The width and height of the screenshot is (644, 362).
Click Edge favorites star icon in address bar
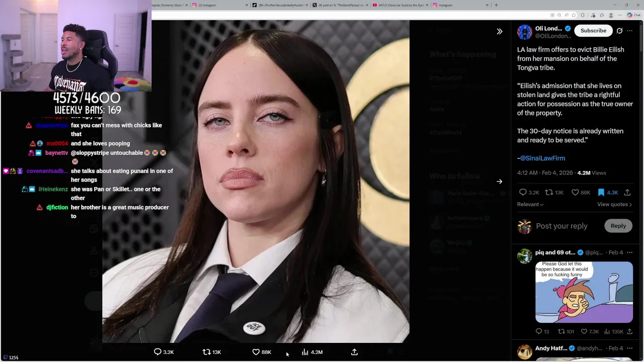click(575, 15)
